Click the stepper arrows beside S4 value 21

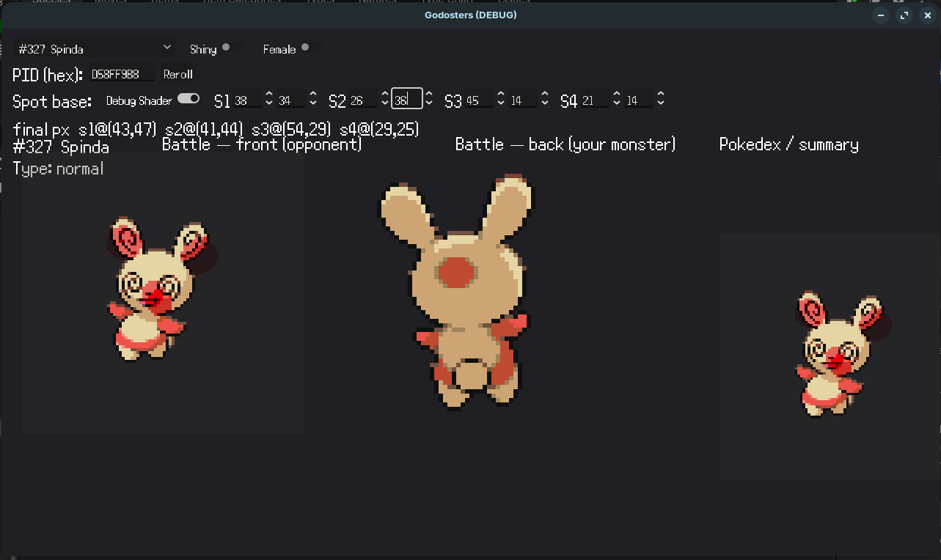click(x=617, y=100)
